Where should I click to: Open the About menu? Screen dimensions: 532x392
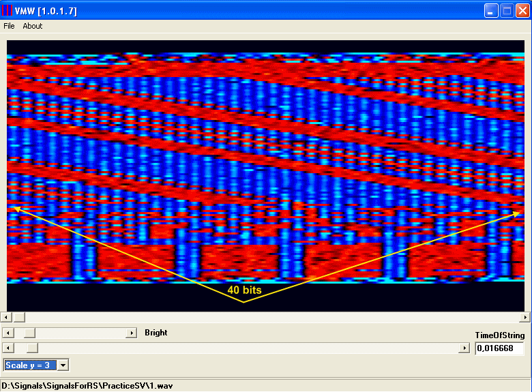pyautogui.click(x=32, y=26)
